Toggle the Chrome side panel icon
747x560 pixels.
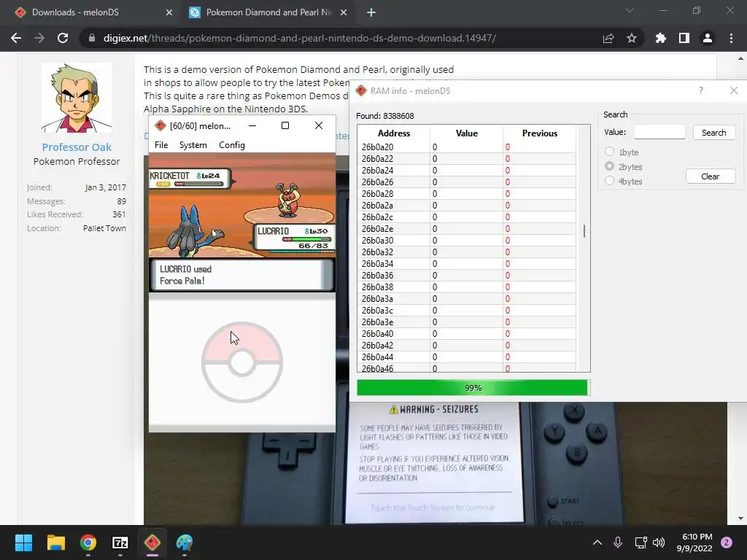(x=684, y=38)
